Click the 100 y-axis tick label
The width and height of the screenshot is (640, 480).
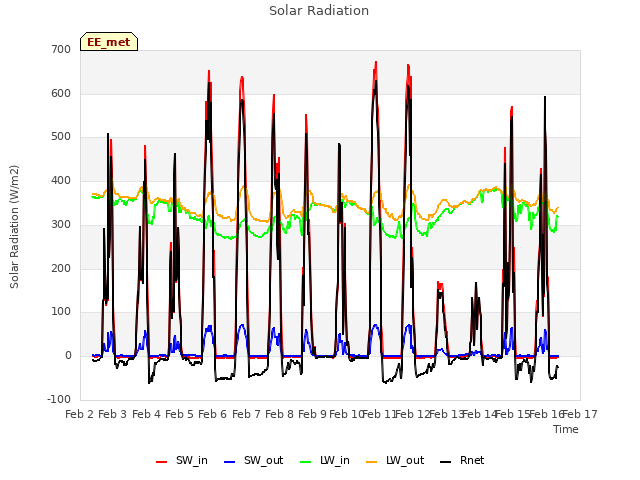pos(61,312)
